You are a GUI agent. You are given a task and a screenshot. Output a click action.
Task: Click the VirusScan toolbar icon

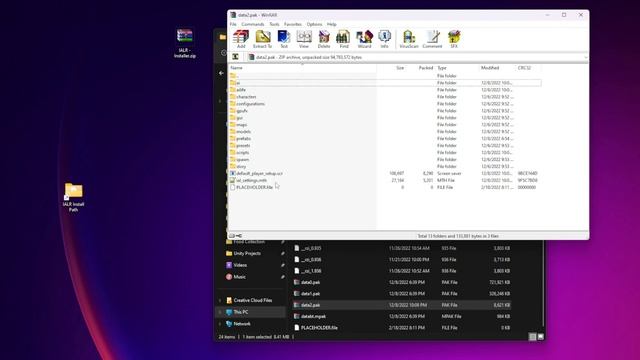409,39
